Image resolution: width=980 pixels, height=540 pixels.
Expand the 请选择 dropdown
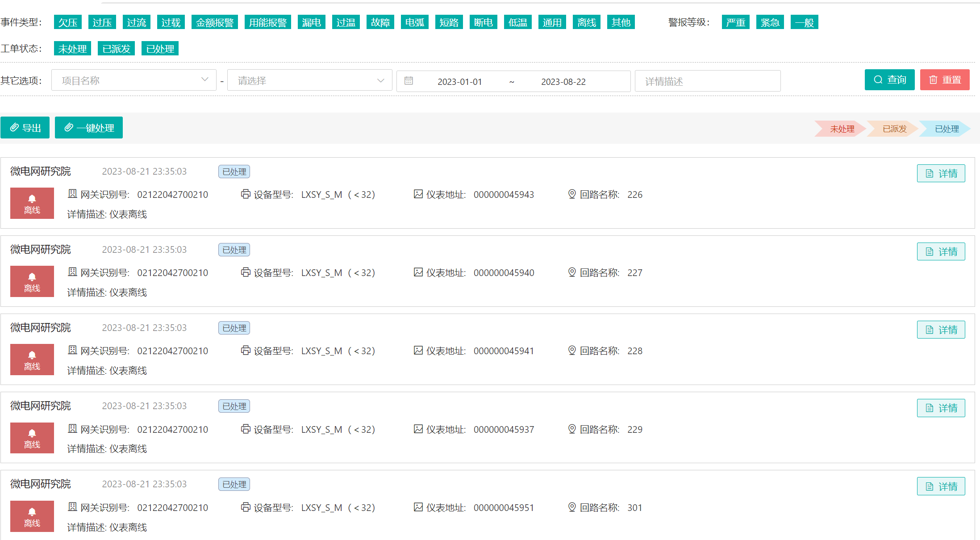(x=309, y=80)
